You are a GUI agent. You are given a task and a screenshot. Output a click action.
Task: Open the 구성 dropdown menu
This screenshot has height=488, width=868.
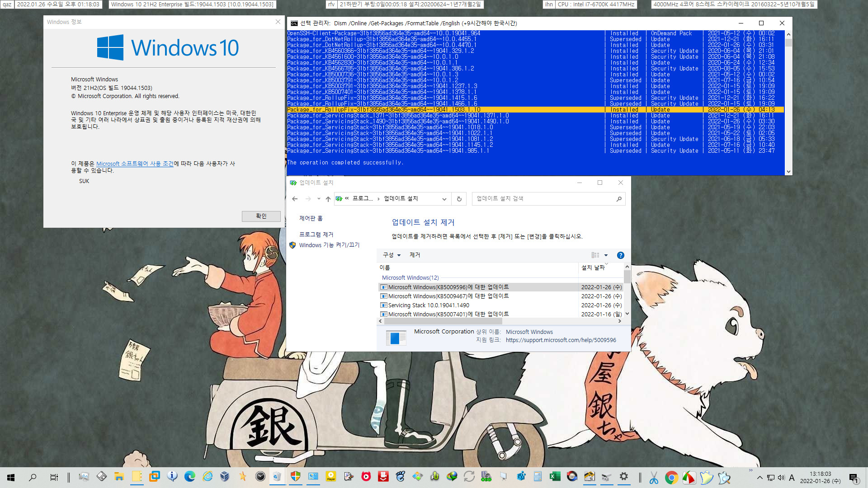(x=392, y=255)
